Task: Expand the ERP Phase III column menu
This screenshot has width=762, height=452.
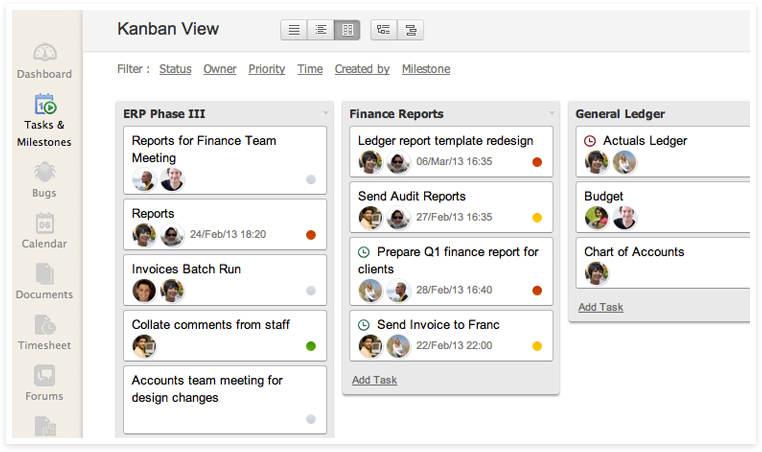Action: (325, 114)
